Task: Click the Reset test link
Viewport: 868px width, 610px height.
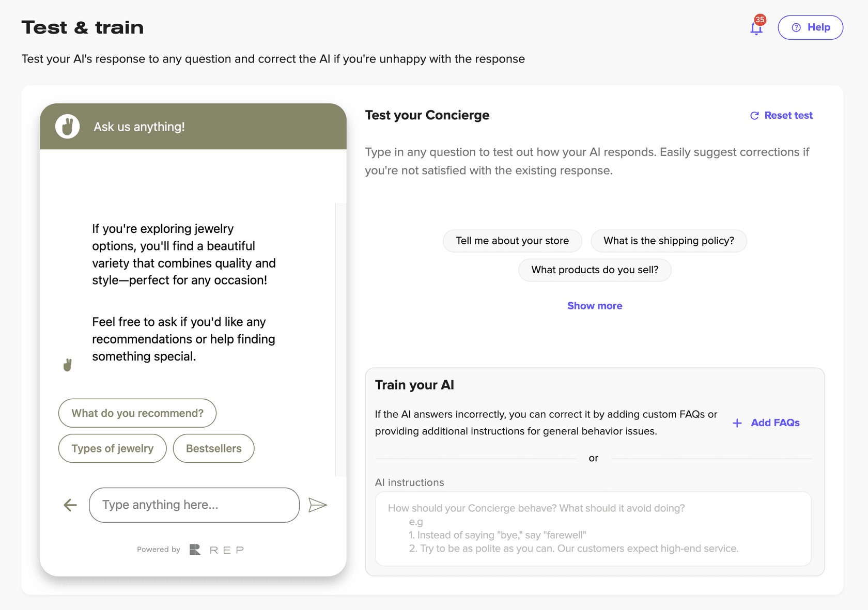Action: pyautogui.click(x=781, y=115)
